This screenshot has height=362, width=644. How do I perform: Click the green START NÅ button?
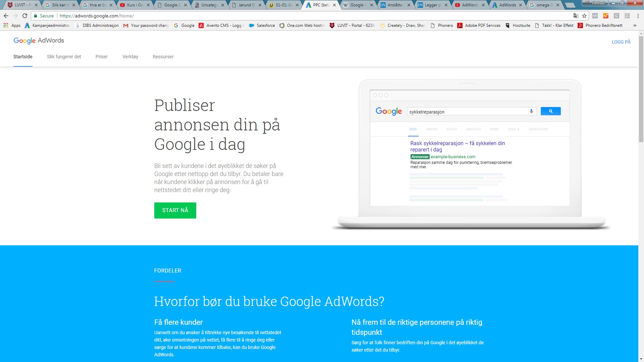click(175, 210)
